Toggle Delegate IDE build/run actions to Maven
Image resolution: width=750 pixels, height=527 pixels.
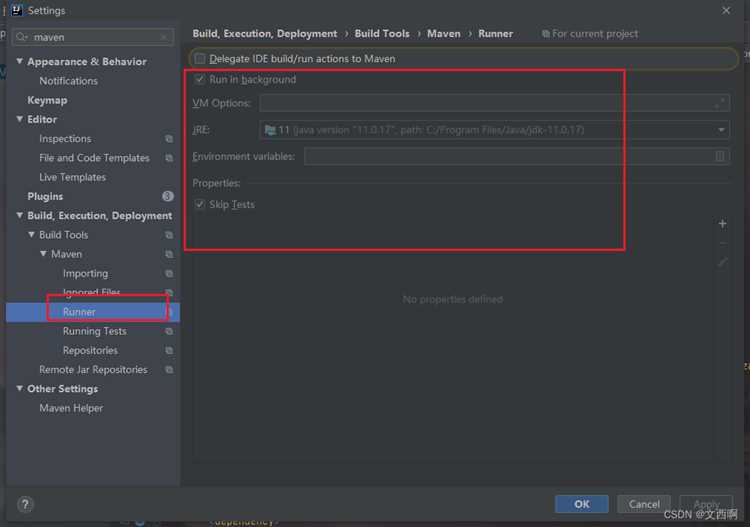[x=200, y=59]
